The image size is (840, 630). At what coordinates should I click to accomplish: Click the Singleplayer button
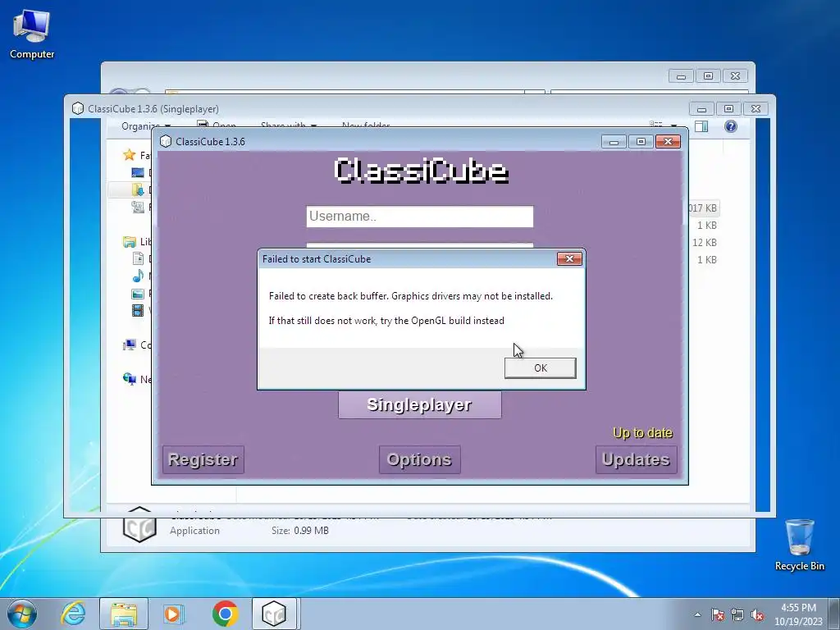[x=419, y=404]
